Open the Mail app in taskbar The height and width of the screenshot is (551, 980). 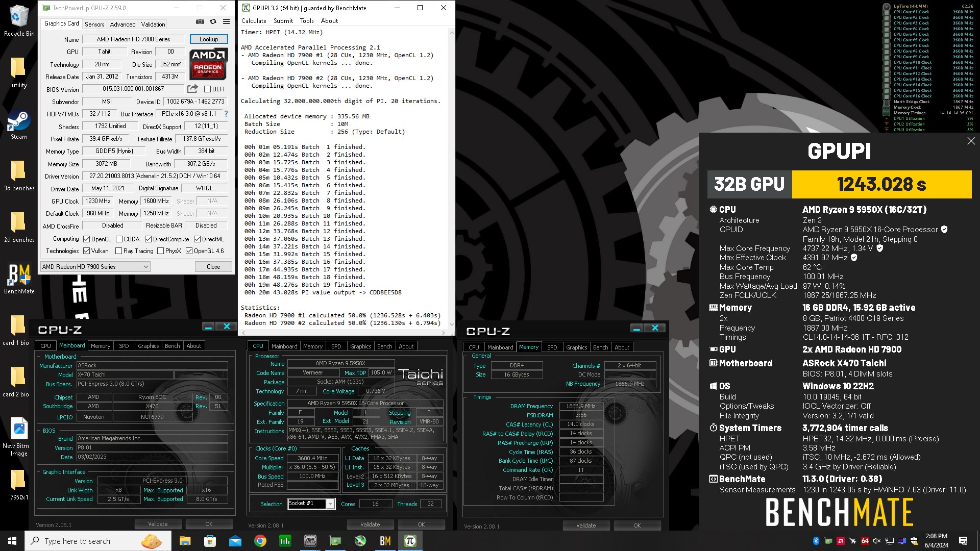point(235,541)
